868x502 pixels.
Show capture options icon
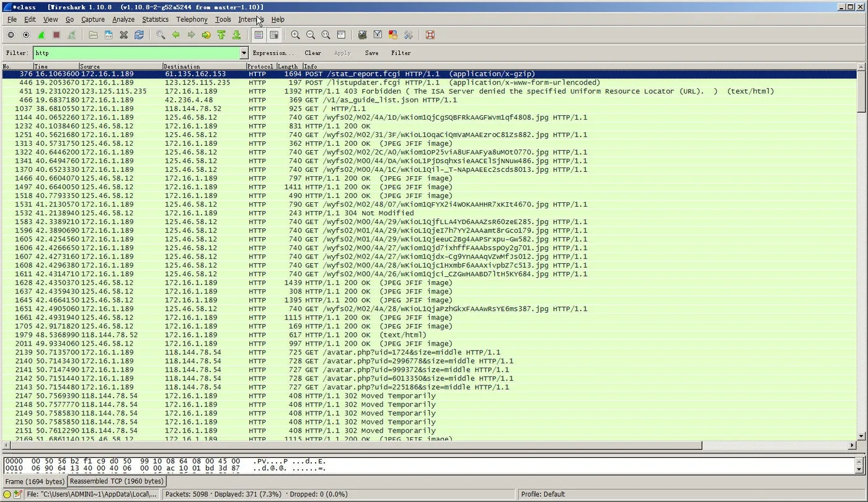coord(26,35)
